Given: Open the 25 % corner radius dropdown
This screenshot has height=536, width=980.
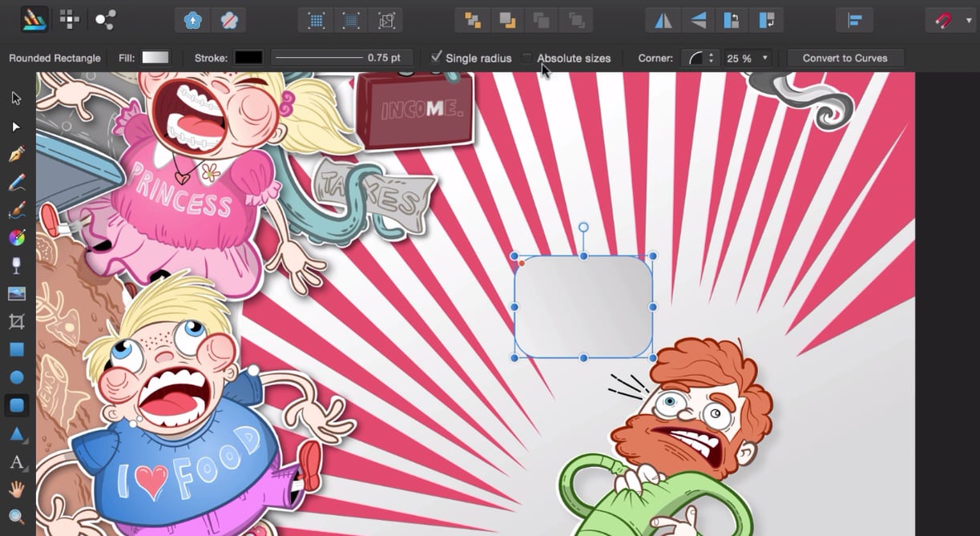Looking at the screenshot, I should coord(748,58).
